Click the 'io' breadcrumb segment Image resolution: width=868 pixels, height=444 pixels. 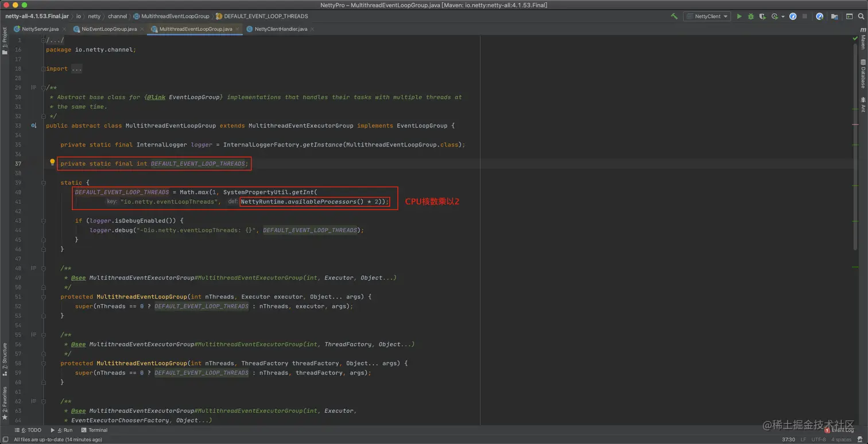(x=79, y=16)
